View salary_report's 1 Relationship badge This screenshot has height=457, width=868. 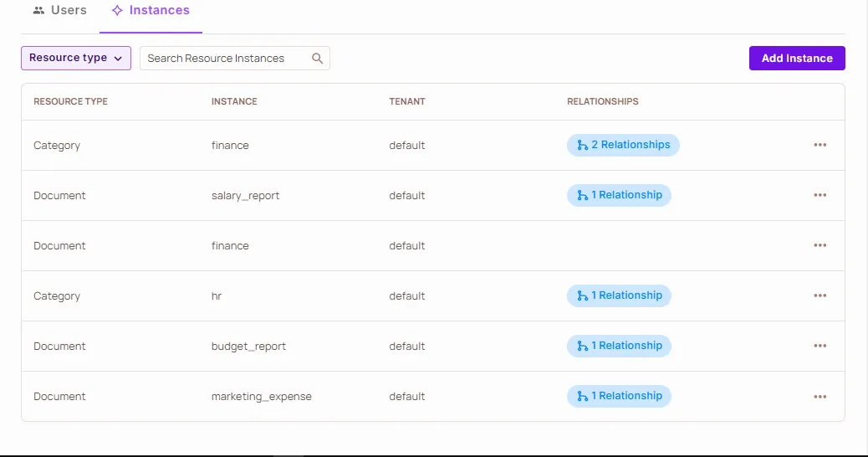[x=619, y=195]
